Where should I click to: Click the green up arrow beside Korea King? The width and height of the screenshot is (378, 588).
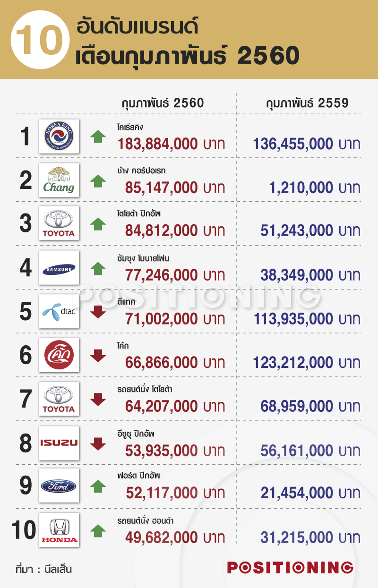pyautogui.click(x=98, y=136)
